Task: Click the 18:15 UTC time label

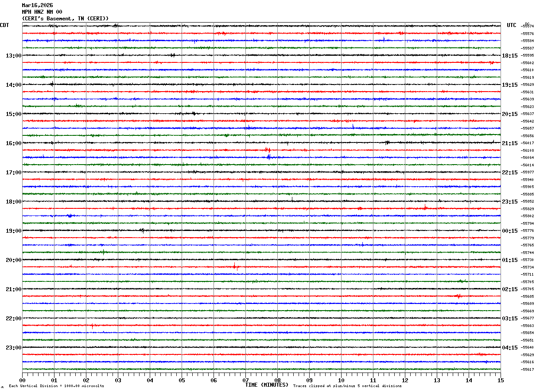Action: coord(510,56)
